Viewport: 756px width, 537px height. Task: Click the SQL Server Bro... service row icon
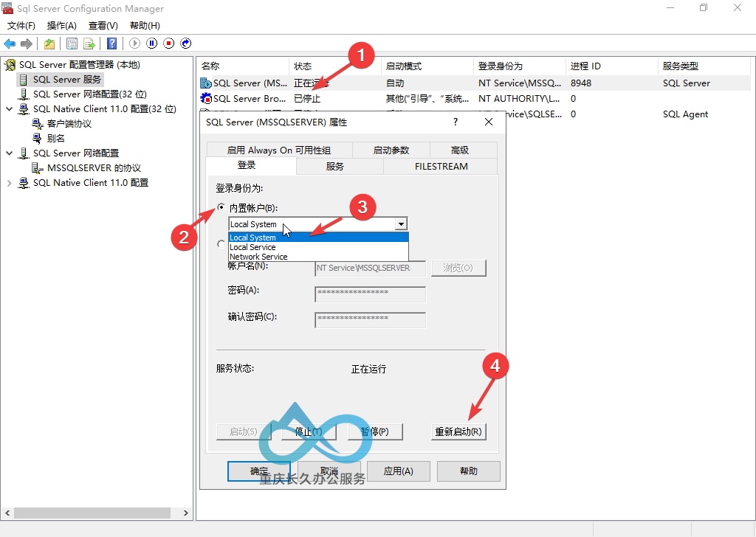click(206, 99)
